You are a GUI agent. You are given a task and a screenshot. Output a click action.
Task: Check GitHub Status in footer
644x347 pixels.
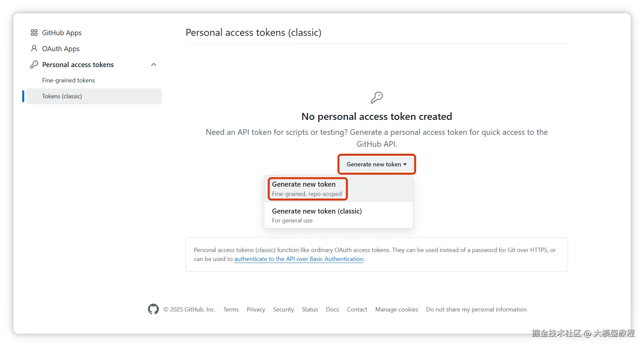(310, 309)
